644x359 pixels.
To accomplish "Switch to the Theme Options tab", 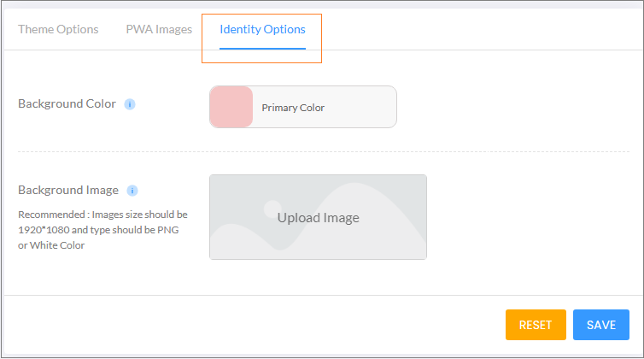I will click(58, 30).
